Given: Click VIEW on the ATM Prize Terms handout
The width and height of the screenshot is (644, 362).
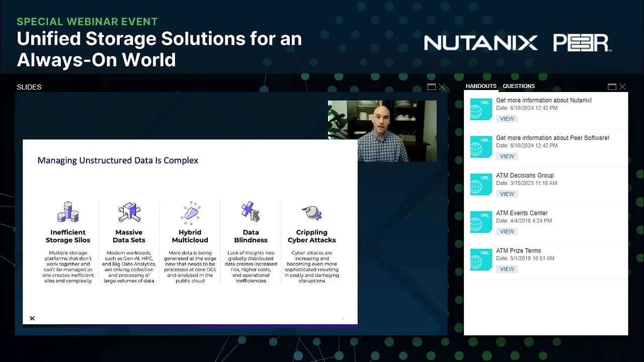Looking at the screenshot, I should pyautogui.click(x=507, y=268).
